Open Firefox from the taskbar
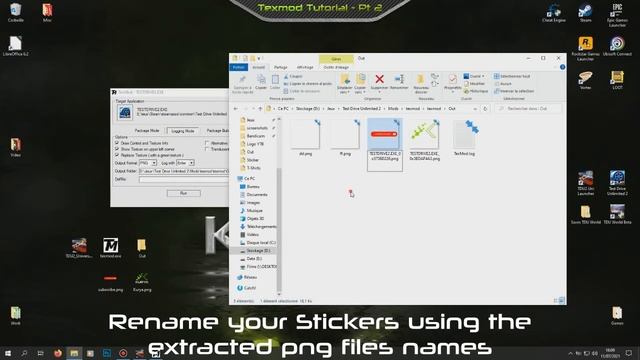Screen dimensions: 640x360 58,353
